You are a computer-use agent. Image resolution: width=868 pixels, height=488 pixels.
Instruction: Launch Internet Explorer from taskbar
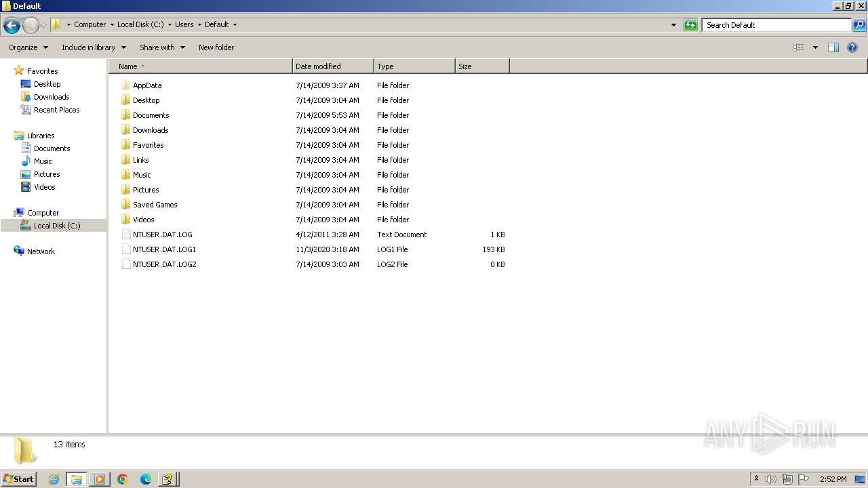(x=54, y=479)
